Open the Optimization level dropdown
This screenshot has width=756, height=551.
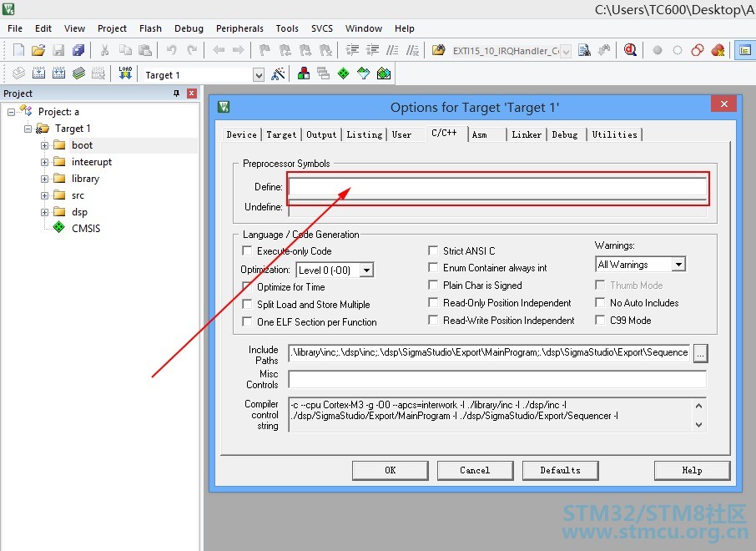(367, 270)
